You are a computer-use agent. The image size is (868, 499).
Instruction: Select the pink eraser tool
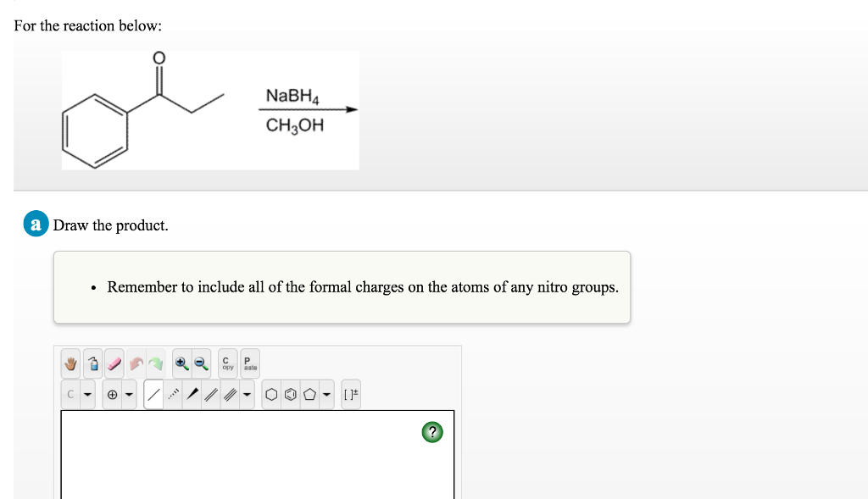click(115, 364)
